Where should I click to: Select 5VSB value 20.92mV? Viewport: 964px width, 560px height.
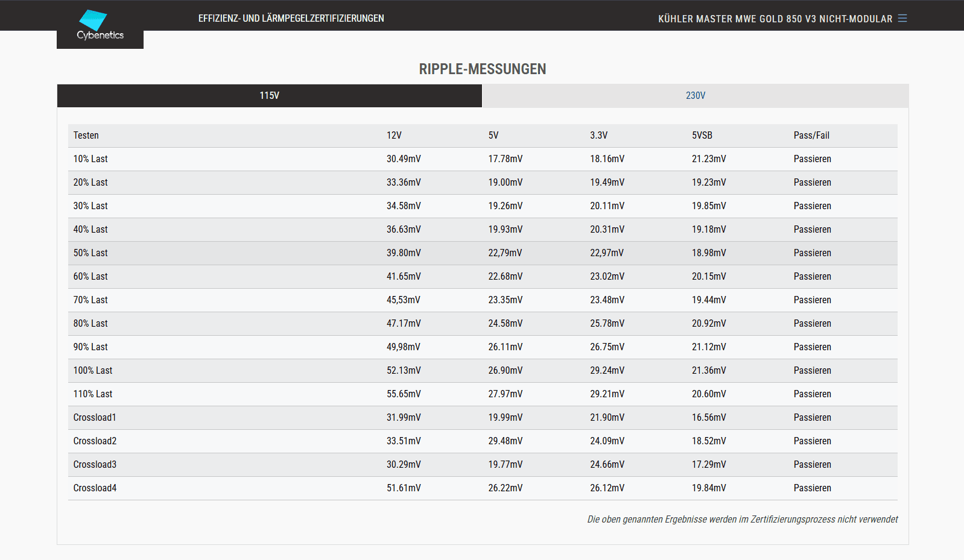click(x=709, y=324)
